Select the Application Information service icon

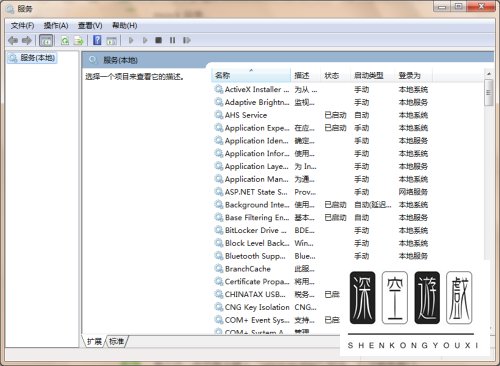click(x=219, y=153)
